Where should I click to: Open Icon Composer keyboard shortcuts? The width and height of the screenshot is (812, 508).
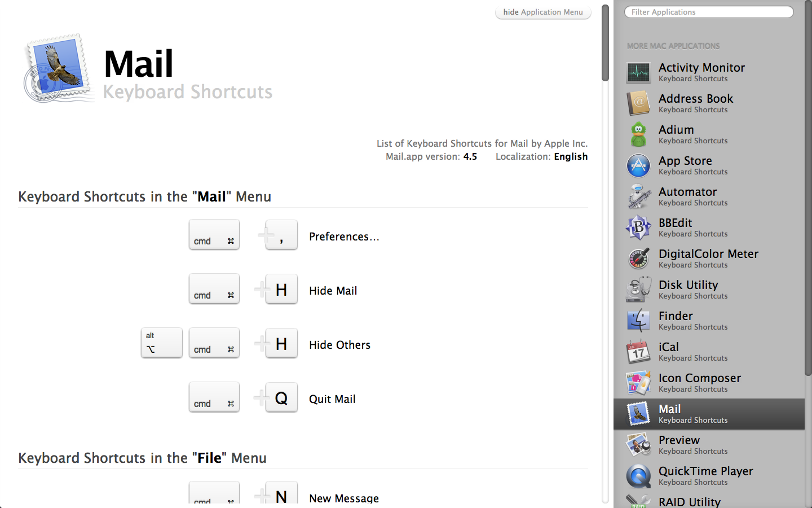coord(699,383)
